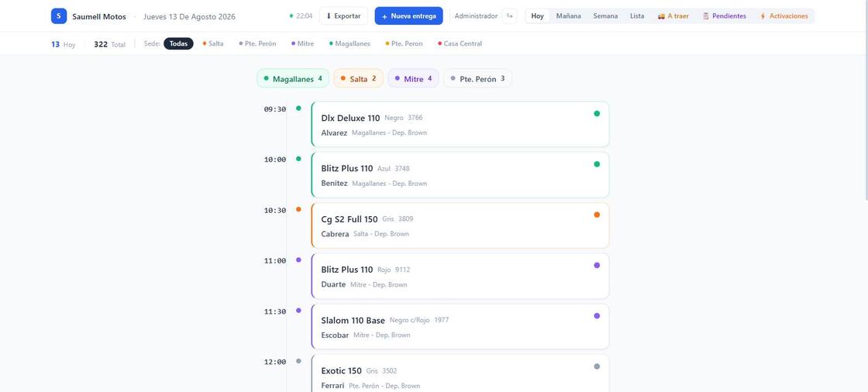Click the number 3766 on Dlx Deluxe card
868x392 pixels.
click(415, 118)
